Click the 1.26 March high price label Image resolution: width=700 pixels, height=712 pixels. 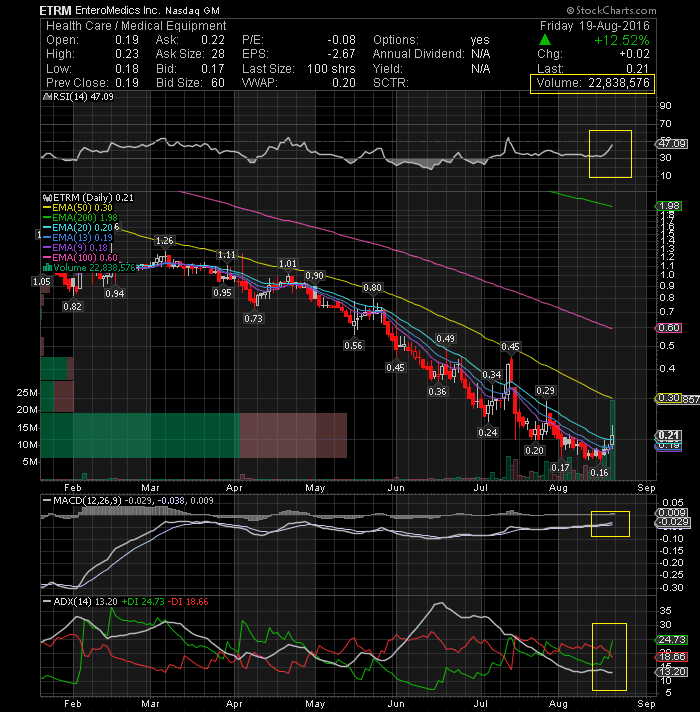point(164,241)
